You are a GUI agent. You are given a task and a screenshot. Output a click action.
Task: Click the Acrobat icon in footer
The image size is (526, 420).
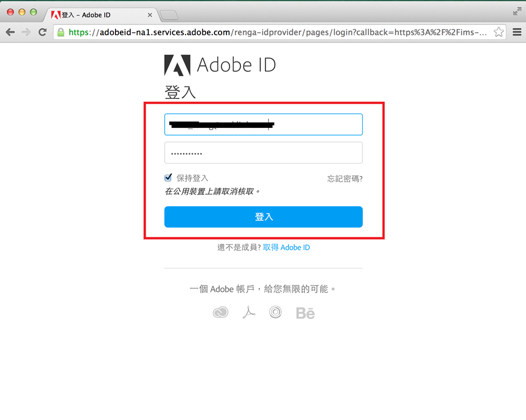click(248, 312)
